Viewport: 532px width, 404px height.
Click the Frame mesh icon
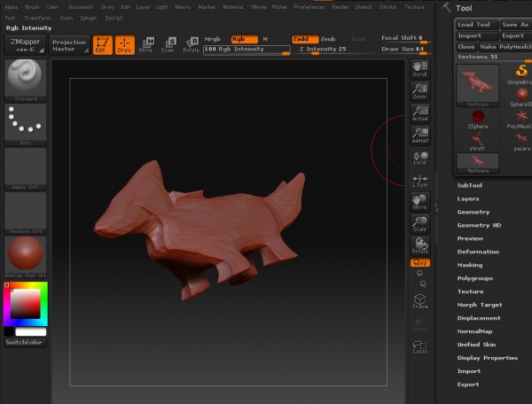[420, 301]
